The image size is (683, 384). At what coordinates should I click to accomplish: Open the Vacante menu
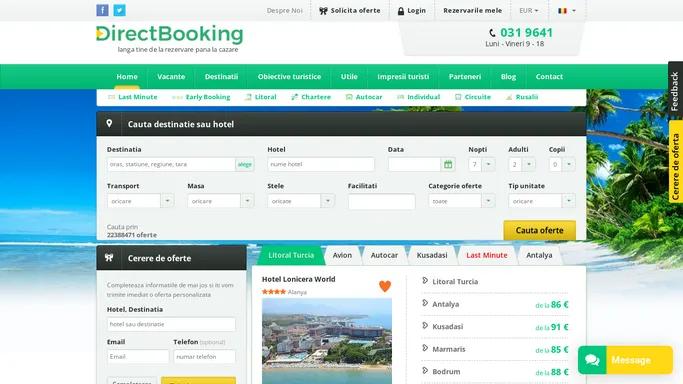(171, 77)
